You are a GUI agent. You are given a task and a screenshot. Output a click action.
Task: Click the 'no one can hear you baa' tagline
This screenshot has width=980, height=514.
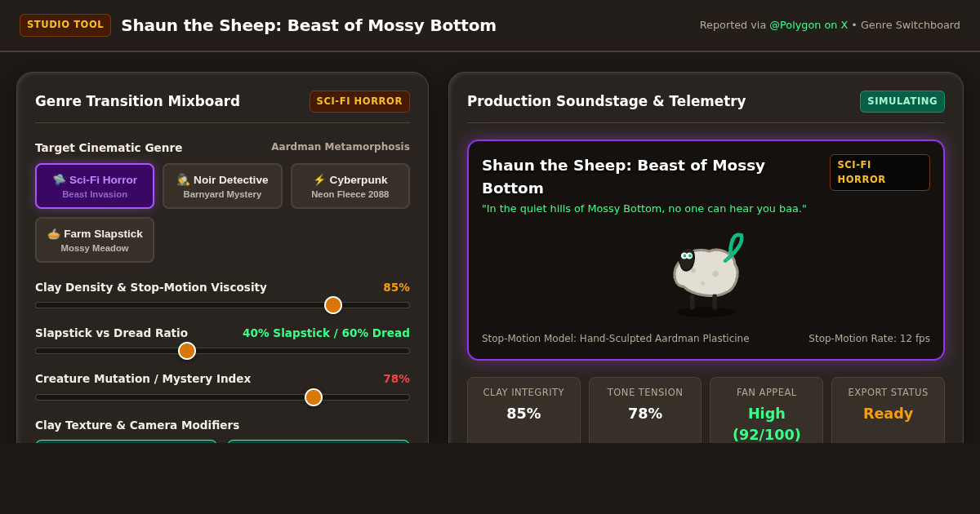pyautogui.click(x=644, y=209)
